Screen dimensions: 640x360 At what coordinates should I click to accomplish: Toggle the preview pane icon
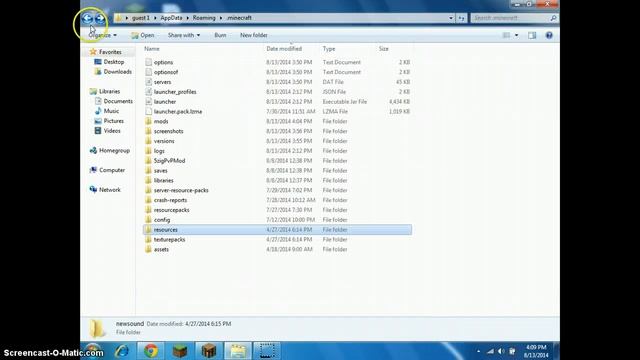tap(532, 35)
